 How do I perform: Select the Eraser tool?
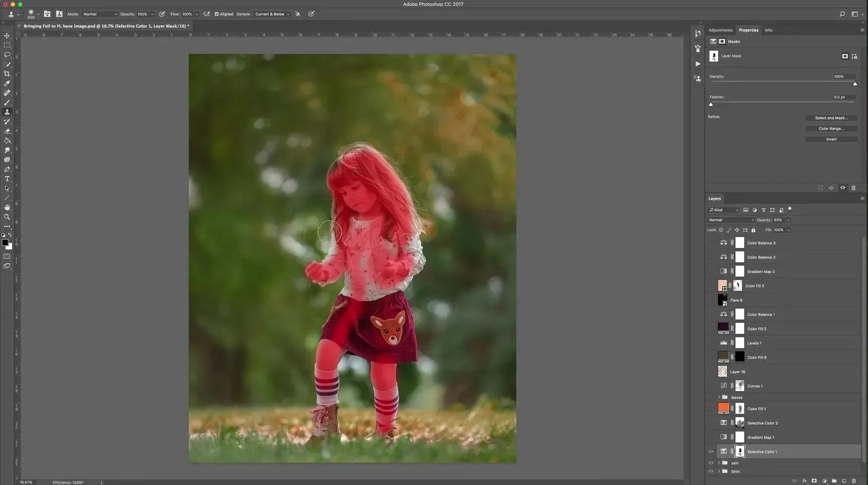coord(7,132)
